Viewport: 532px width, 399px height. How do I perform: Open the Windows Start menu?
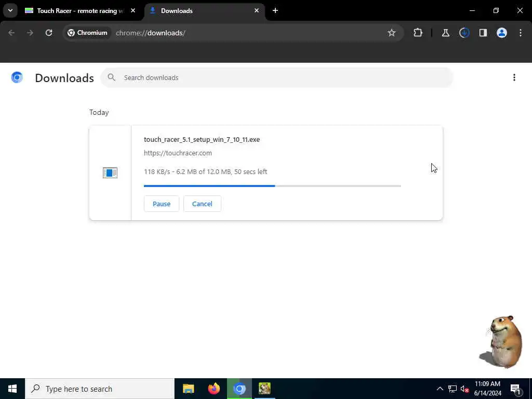[x=12, y=389]
